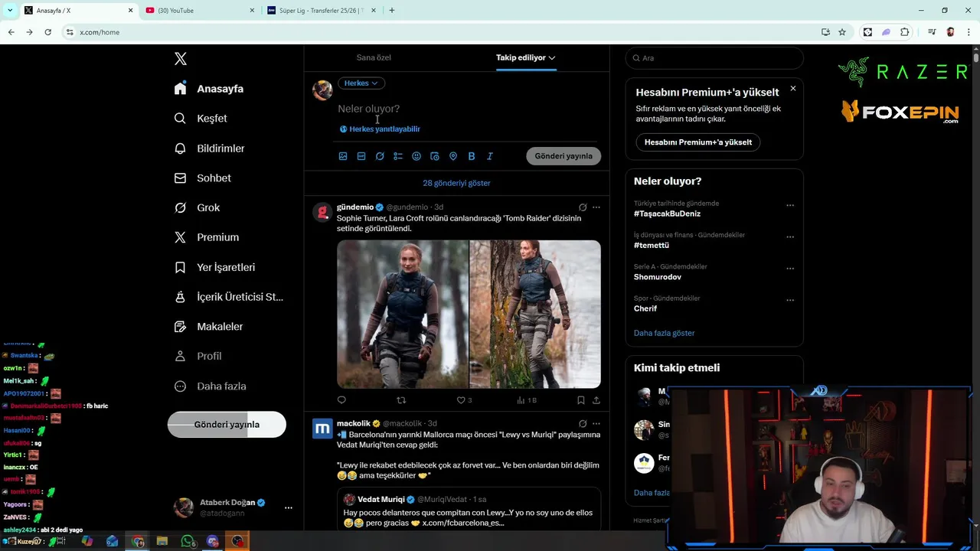Click the Ara search box
Image resolution: width=980 pixels, height=551 pixels.
714,58
